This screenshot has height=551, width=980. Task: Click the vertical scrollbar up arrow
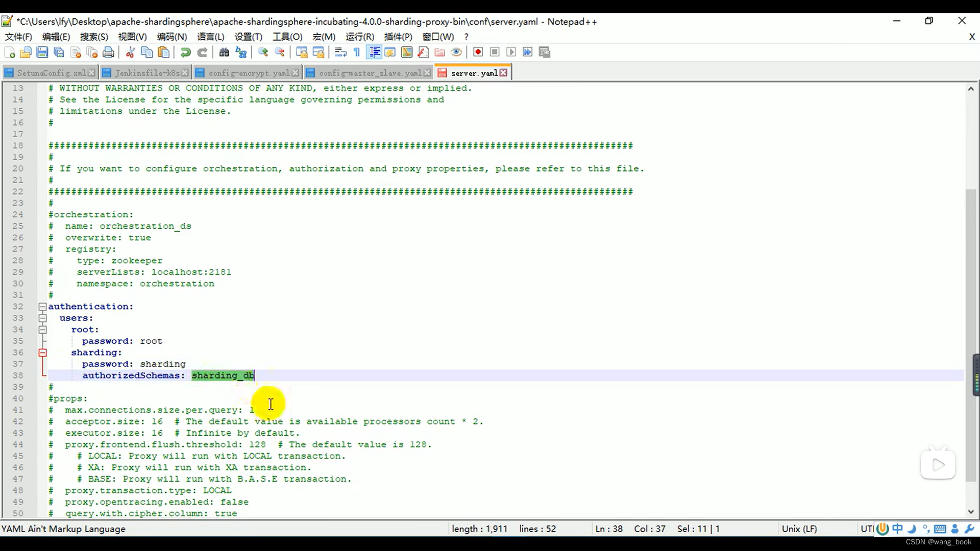coord(971,88)
